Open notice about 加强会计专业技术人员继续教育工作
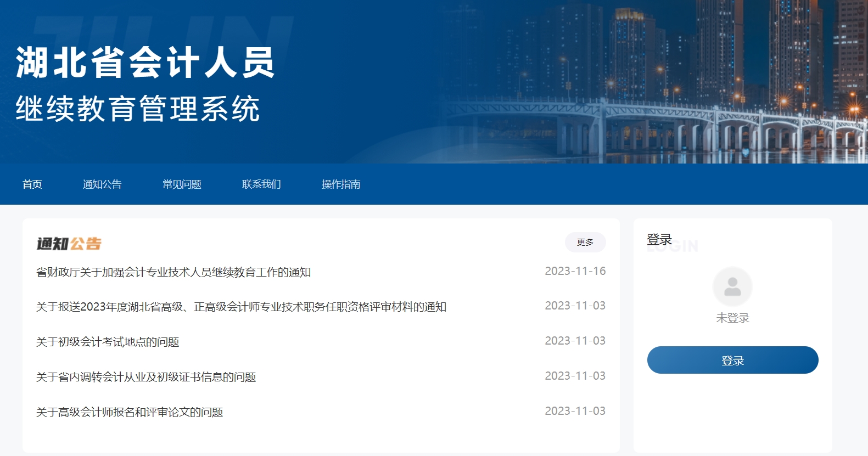The image size is (868, 456). [173, 272]
